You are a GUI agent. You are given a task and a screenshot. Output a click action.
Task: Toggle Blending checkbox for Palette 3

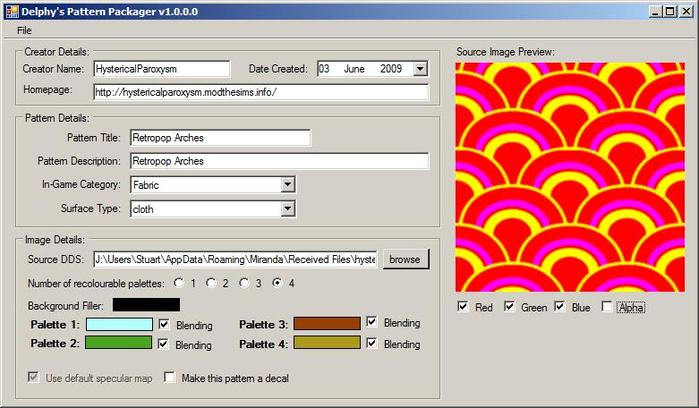tap(371, 321)
